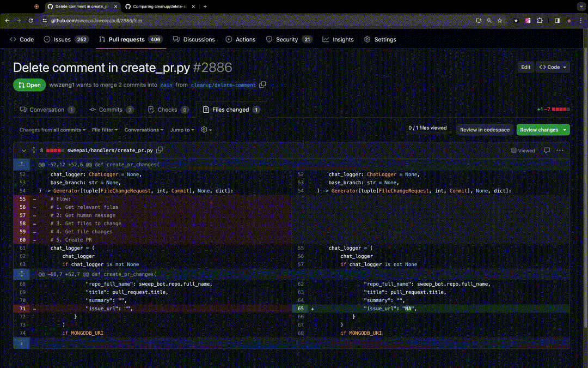Open sweepai/handlers/create_pr.py file link
The image size is (588, 368).
(x=110, y=150)
